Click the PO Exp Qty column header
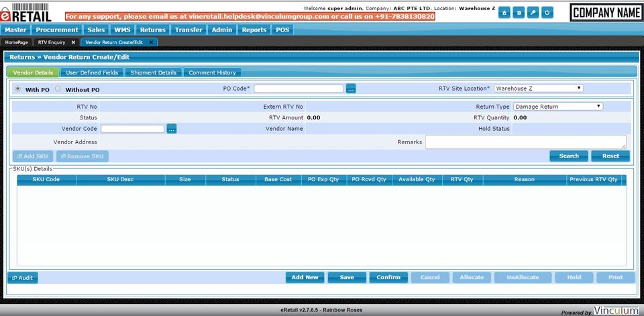Image resolution: width=644 pixels, height=316 pixels. [x=323, y=180]
